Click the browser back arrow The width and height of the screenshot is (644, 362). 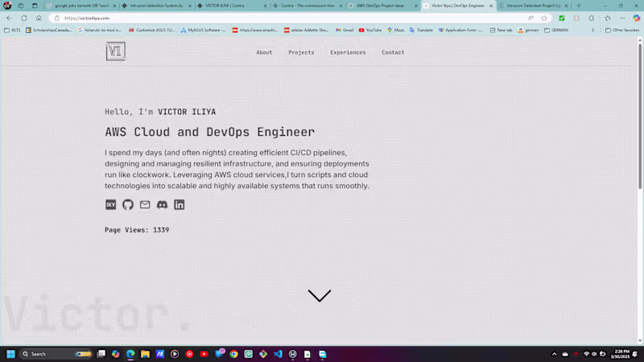click(9, 18)
